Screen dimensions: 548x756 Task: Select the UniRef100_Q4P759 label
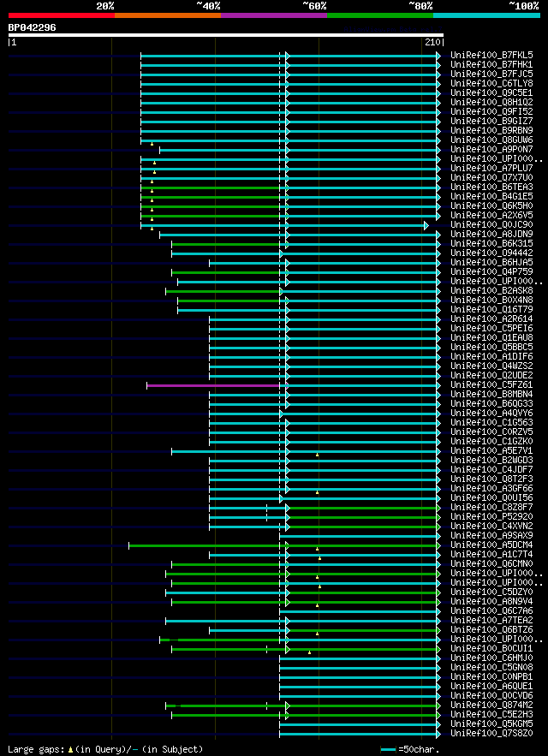coord(491,271)
